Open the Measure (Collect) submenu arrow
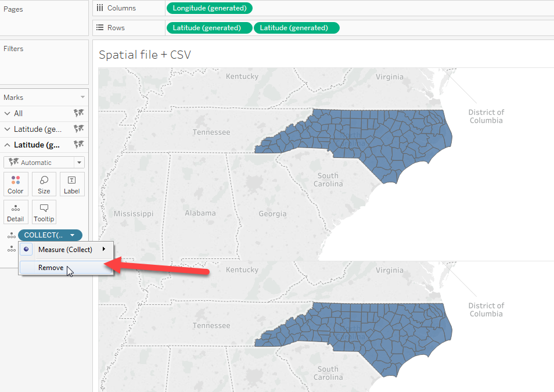 (105, 249)
